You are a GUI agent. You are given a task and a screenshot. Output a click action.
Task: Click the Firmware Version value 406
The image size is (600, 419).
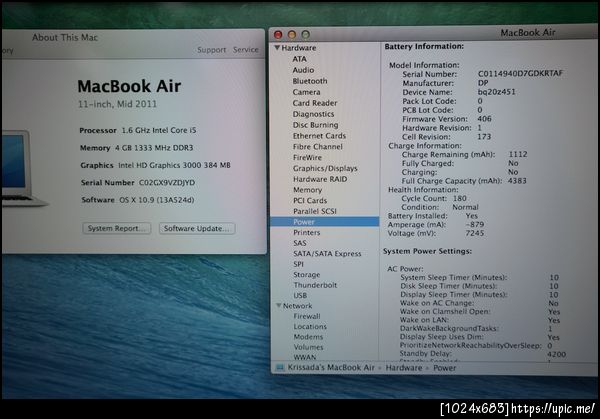484,119
